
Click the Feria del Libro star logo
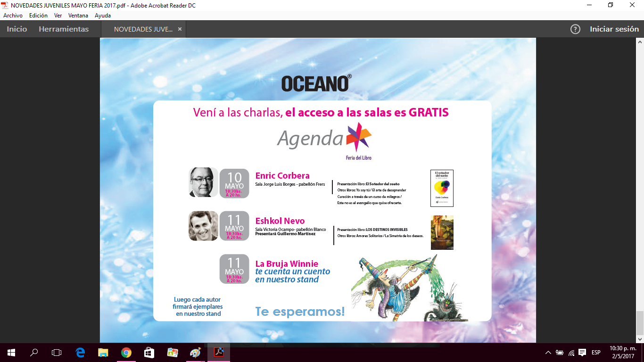click(359, 140)
